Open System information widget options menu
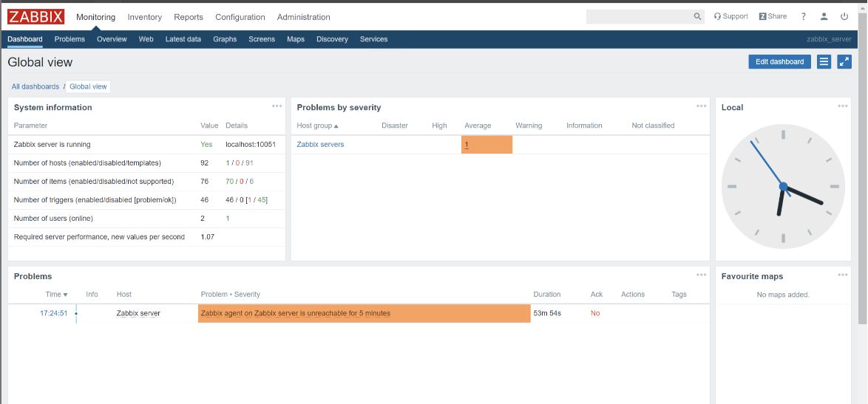 point(277,106)
